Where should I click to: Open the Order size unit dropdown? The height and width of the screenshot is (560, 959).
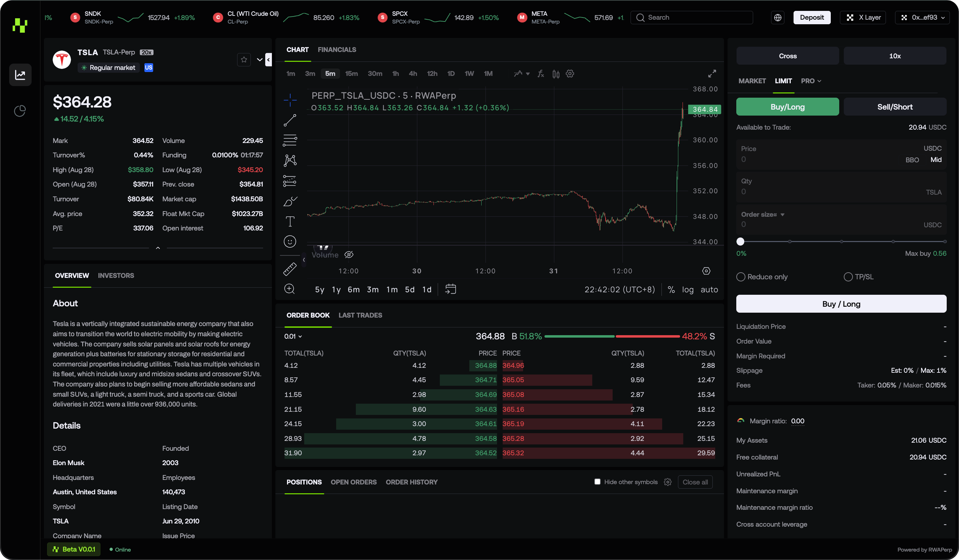(763, 215)
